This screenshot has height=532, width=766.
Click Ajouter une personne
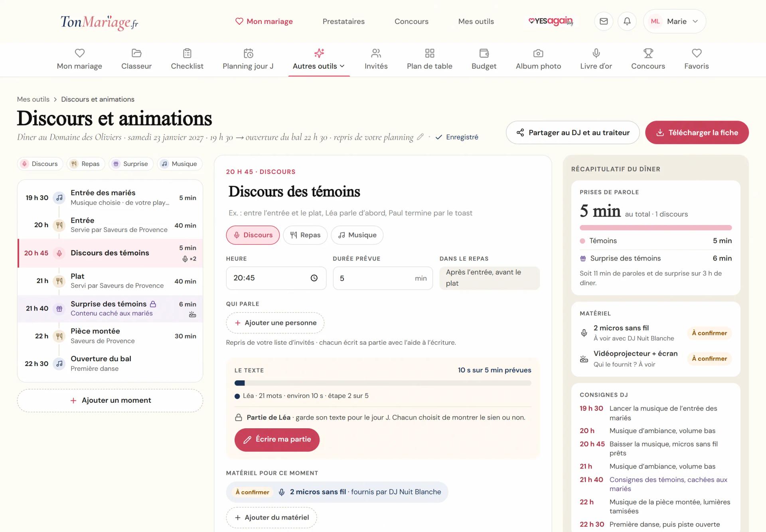(275, 323)
